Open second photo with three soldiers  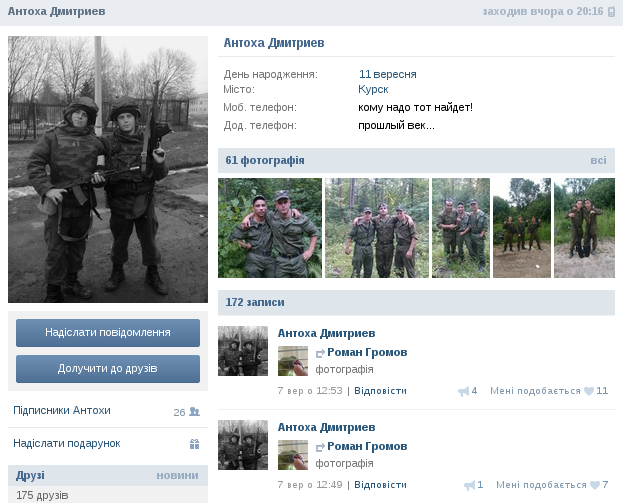377,228
